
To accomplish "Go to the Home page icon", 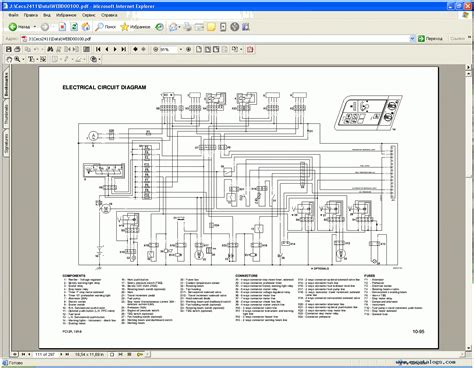I will (x=86, y=27).
